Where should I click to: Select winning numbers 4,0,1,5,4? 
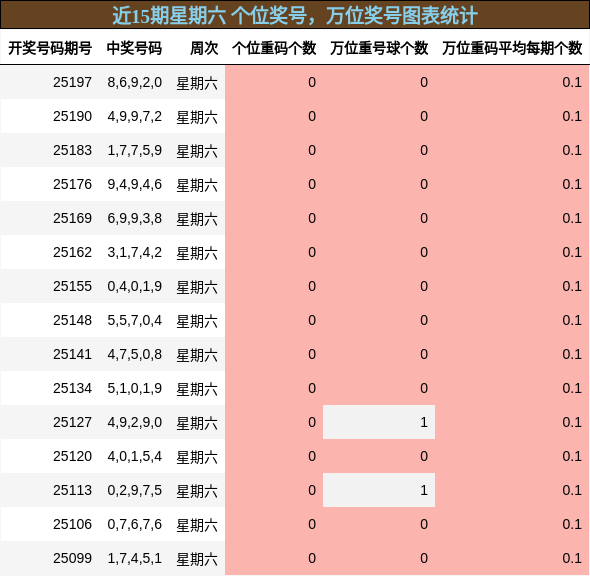point(135,456)
